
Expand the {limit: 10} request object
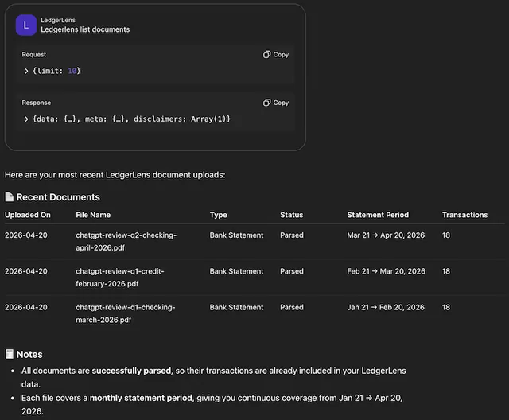pyautogui.click(x=26, y=71)
